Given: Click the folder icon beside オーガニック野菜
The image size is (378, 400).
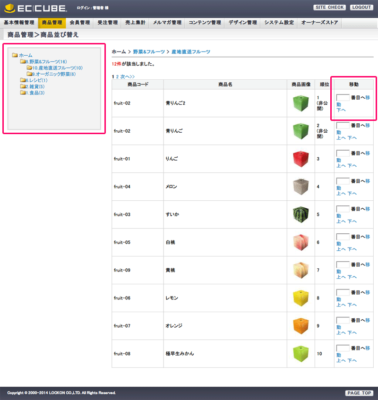Looking at the screenshot, I should click(29, 74).
